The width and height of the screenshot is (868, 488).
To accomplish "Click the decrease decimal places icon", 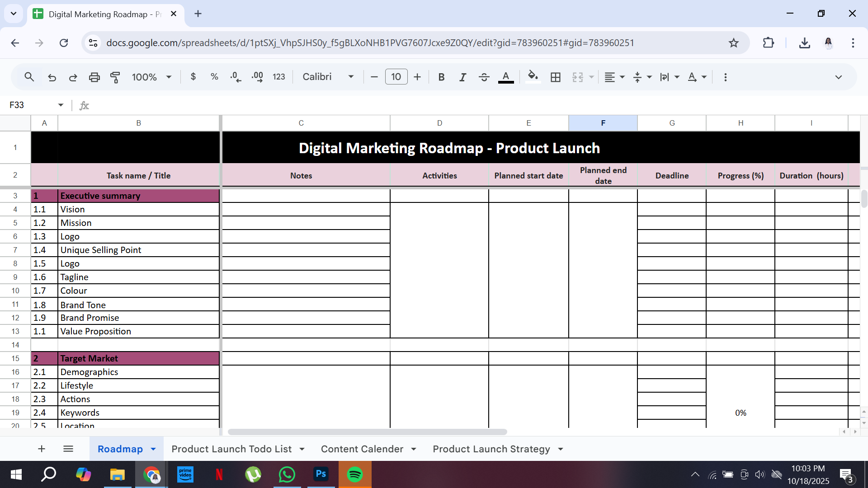I will pyautogui.click(x=236, y=77).
